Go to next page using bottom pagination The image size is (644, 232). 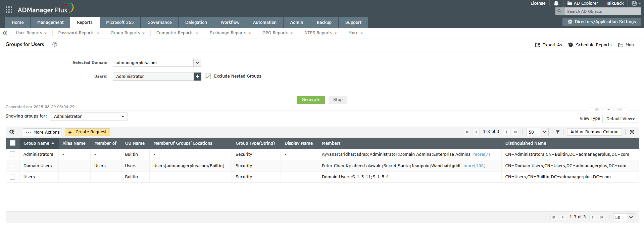pyautogui.click(x=593, y=217)
